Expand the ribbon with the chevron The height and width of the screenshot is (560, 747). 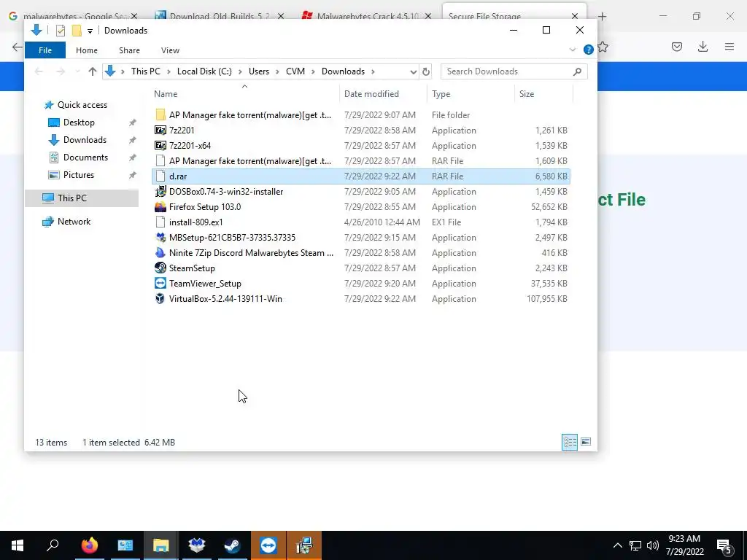coord(573,50)
